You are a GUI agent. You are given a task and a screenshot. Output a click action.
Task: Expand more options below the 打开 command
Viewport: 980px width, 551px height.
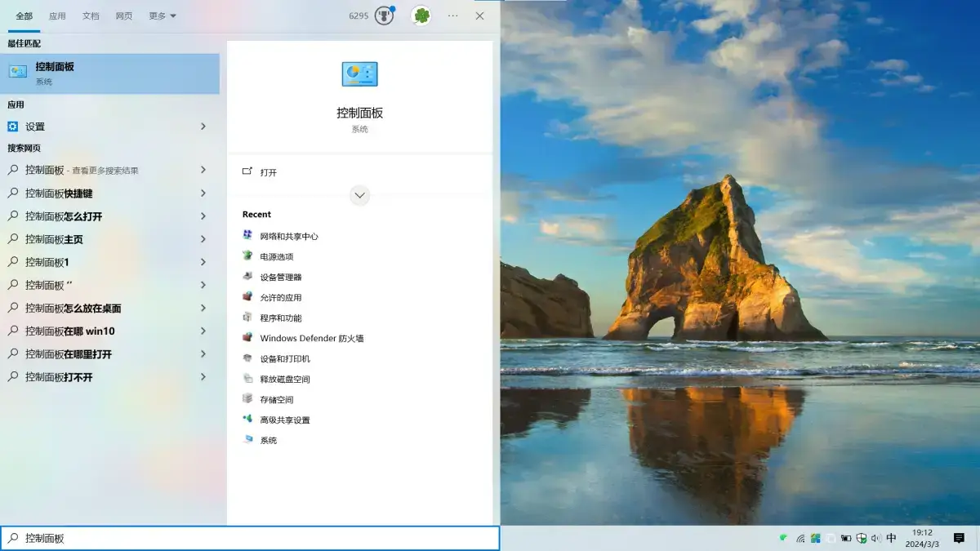359,195
